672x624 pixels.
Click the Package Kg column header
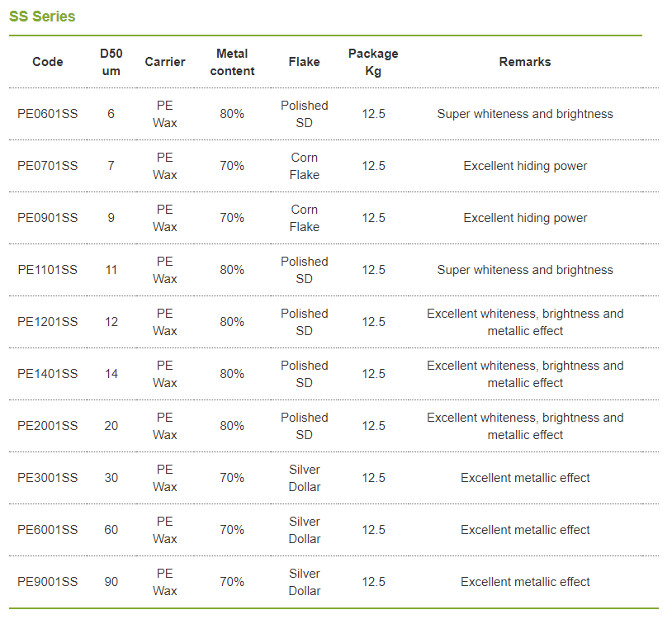tap(373, 62)
